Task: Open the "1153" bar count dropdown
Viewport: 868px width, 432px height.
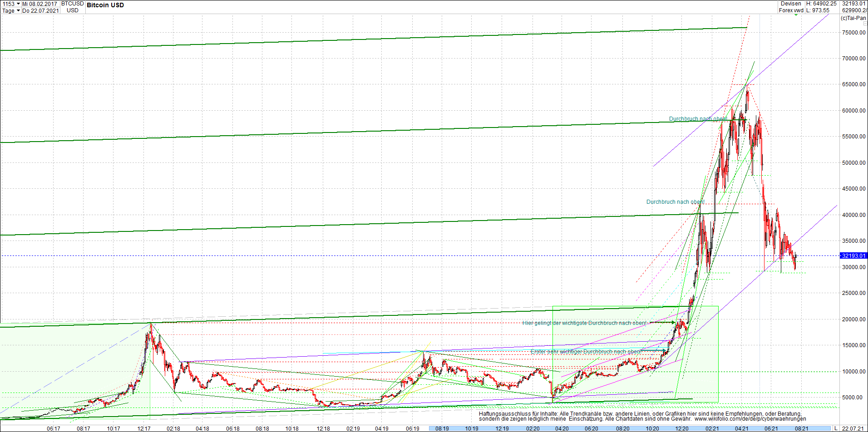Action: pyautogui.click(x=18, y=4)
